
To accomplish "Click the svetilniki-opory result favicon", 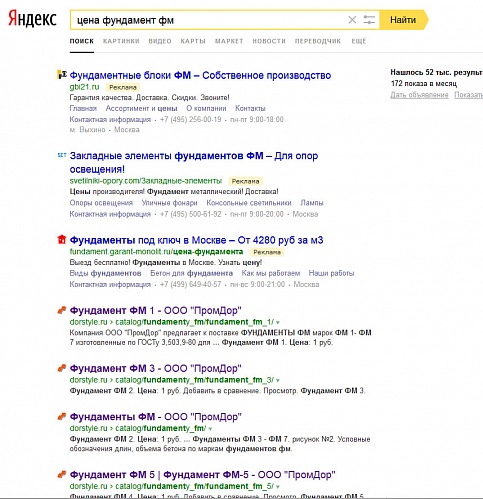I will [62, 155].
